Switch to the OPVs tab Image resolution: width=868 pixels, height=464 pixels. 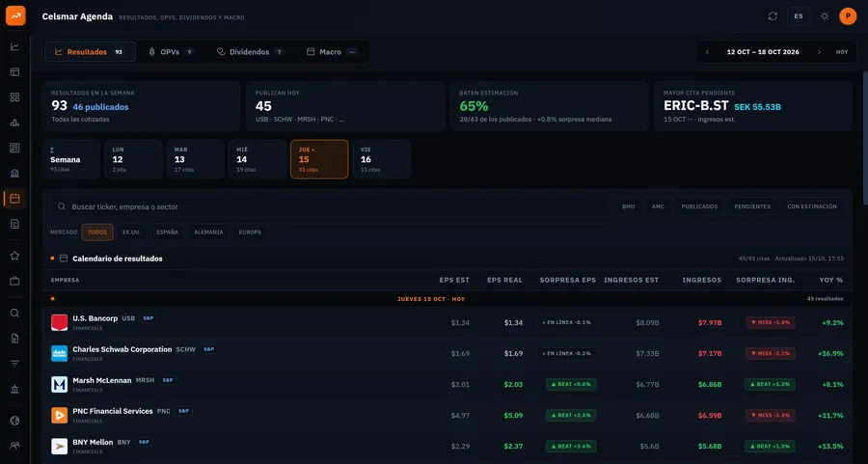click(171, 52)
